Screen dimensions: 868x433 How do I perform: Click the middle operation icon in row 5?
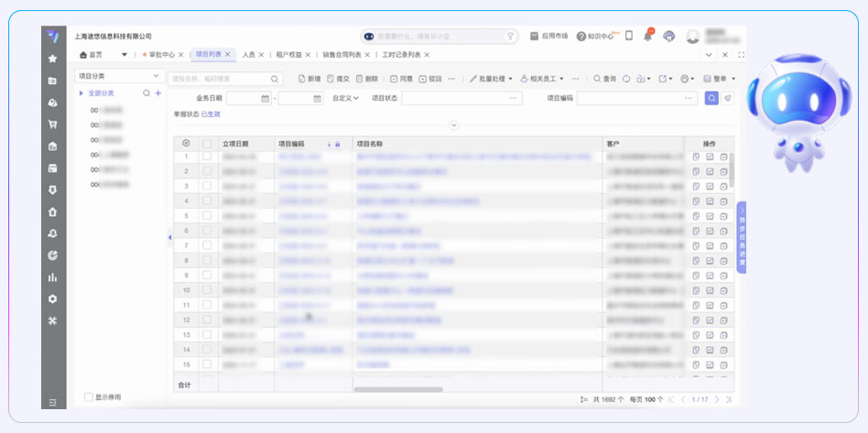click(x=710, y=216)
